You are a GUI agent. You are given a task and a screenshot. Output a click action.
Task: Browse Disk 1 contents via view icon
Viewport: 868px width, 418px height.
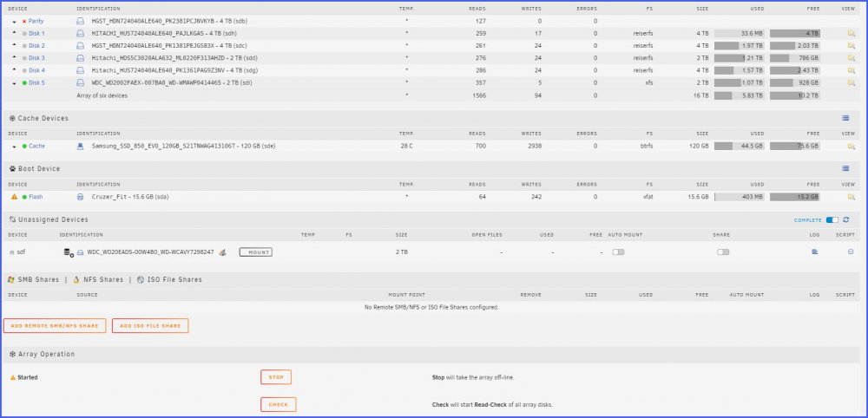click(x=851, y=33)
